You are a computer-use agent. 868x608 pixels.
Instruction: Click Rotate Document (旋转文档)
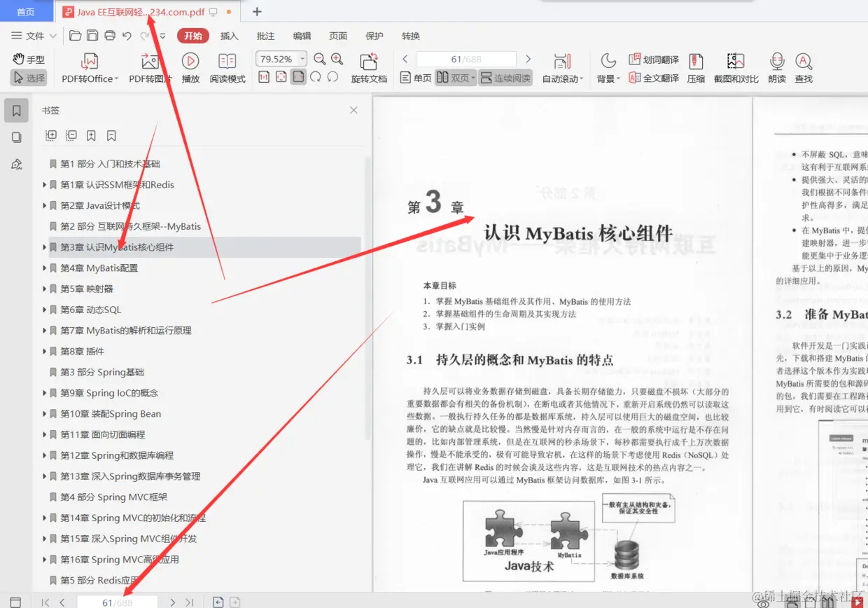pos(369,68)
